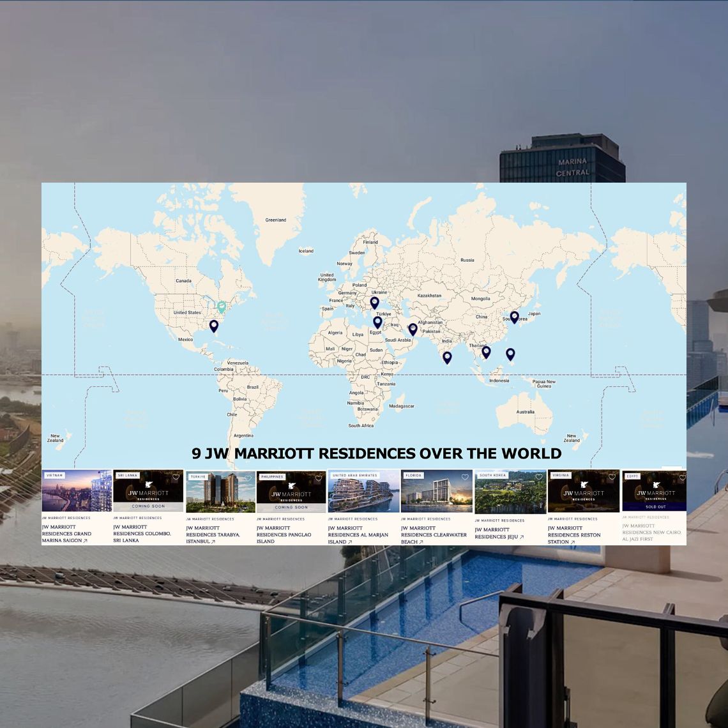Click the Vietnam map pin near Thailand
Viewport: 728px width, 728px height.
486,352
